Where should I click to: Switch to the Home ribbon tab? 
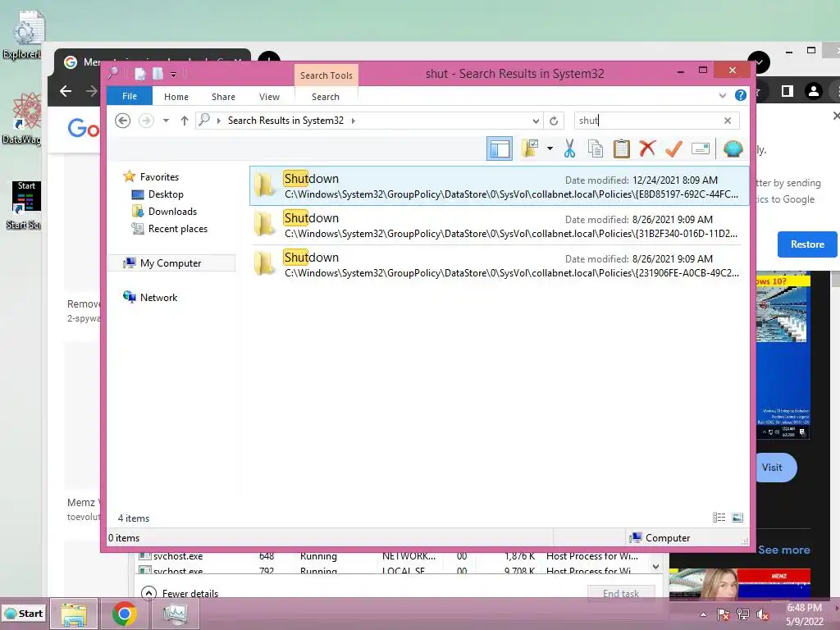(x=176, y=97)
